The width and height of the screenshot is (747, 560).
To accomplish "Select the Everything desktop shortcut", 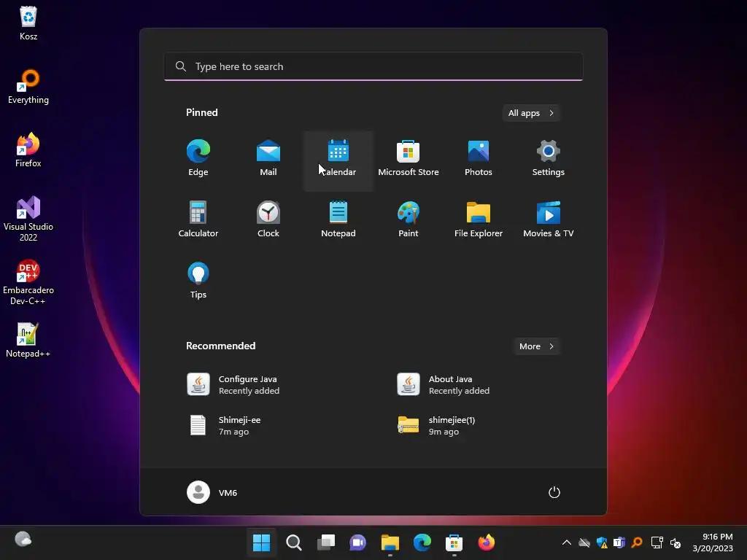I will coord(28,87).
